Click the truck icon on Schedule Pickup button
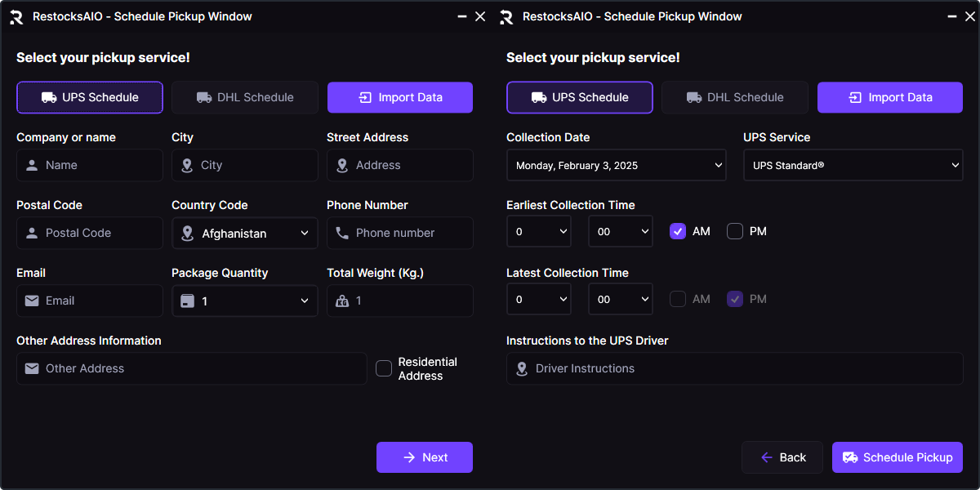Viewport: 980px width, 490px height. click(849, 457)
